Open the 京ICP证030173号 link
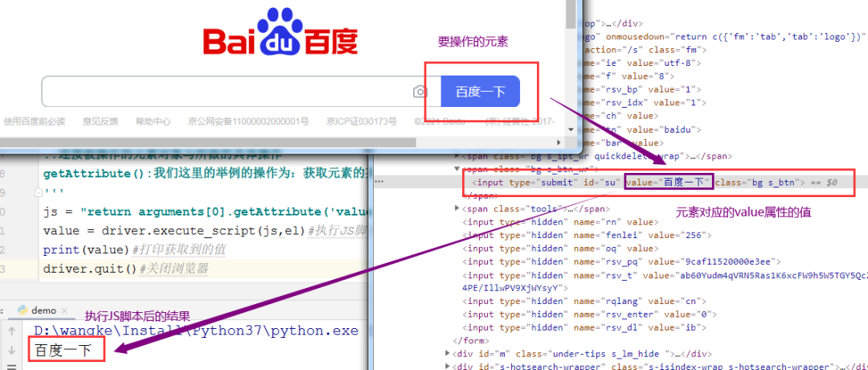 click(x=362, y=121)
